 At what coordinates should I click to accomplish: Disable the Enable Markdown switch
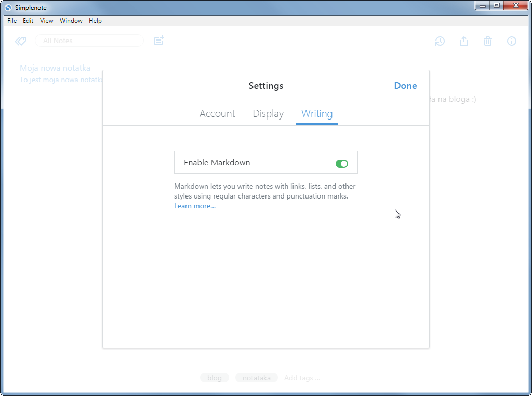[342, 164]
